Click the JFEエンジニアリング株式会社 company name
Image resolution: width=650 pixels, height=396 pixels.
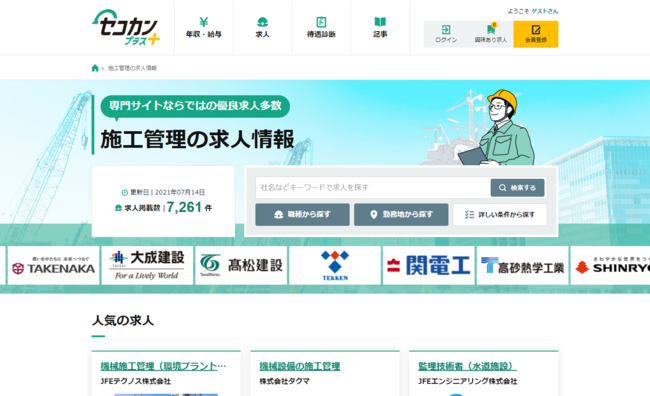[468, 381]
